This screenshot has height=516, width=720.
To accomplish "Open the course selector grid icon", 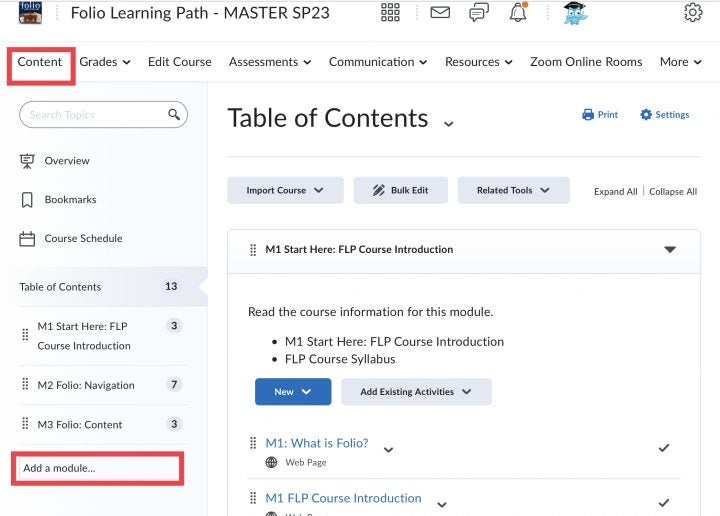I will (390, 12).
